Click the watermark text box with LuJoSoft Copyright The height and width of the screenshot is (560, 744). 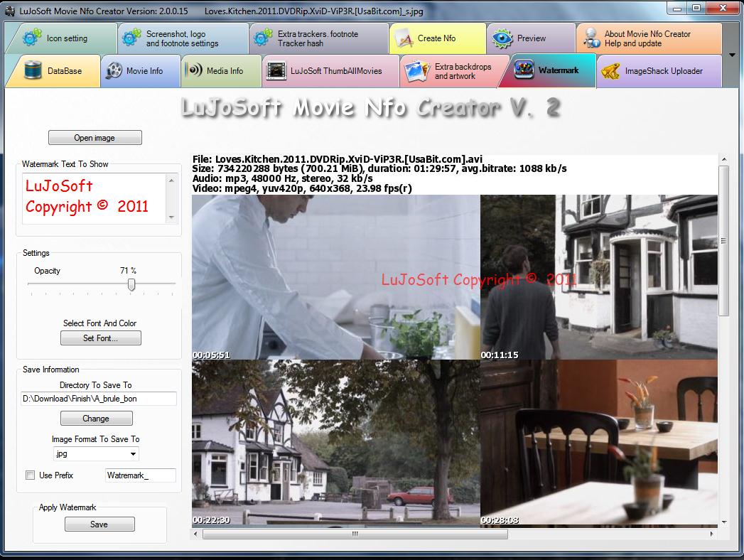95,198
